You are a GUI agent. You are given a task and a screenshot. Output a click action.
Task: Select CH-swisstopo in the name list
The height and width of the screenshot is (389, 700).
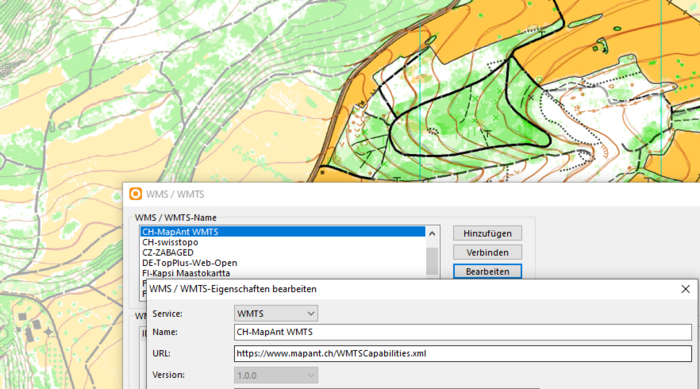click(x=283, y=242)
